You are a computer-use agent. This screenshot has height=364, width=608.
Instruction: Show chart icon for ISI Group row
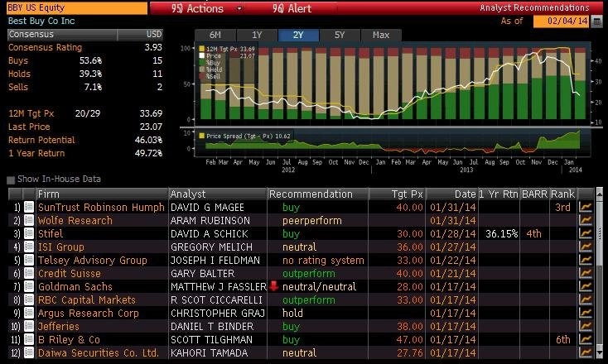(x=586, y=247)
